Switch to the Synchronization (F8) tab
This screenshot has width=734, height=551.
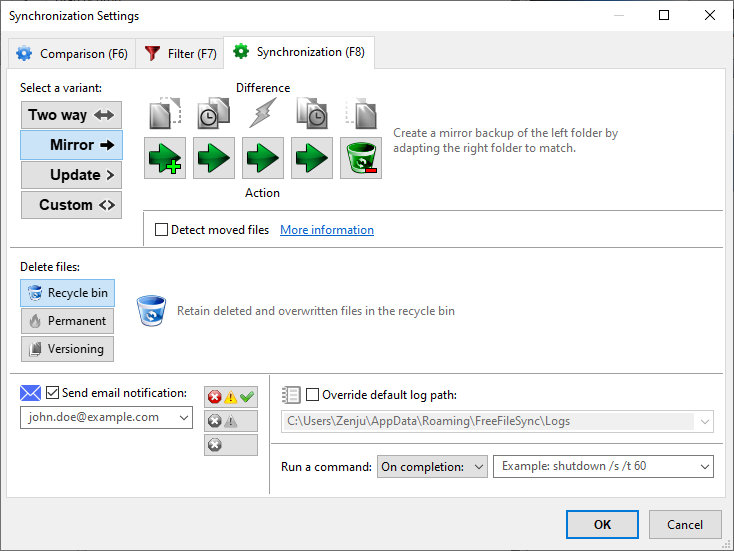(299, 52)
